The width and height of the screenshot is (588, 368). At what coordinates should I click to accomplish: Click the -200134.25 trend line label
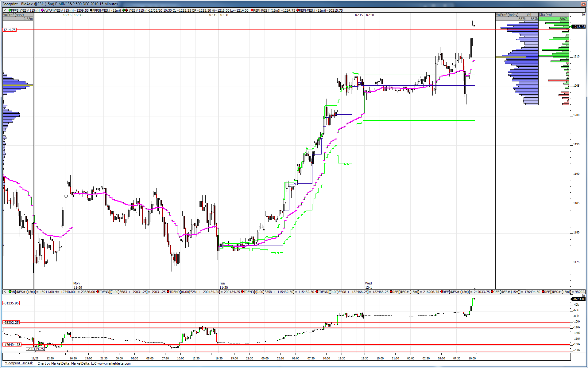click(x=35, y=349)
